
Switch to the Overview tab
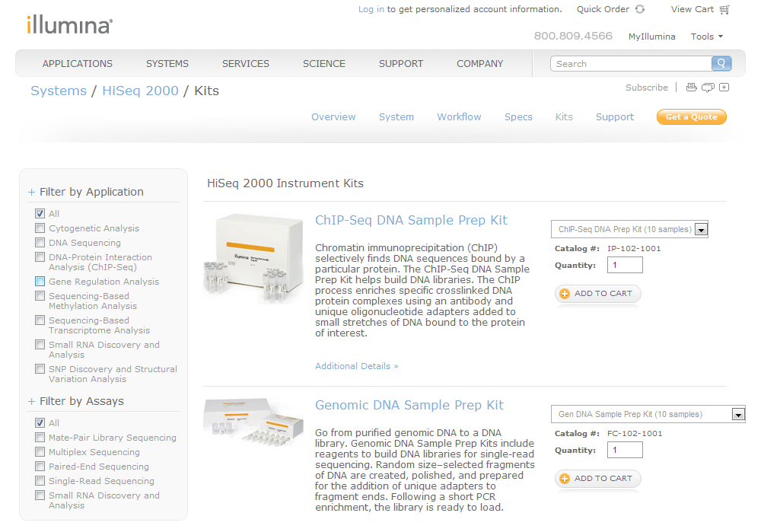[333, 117]
